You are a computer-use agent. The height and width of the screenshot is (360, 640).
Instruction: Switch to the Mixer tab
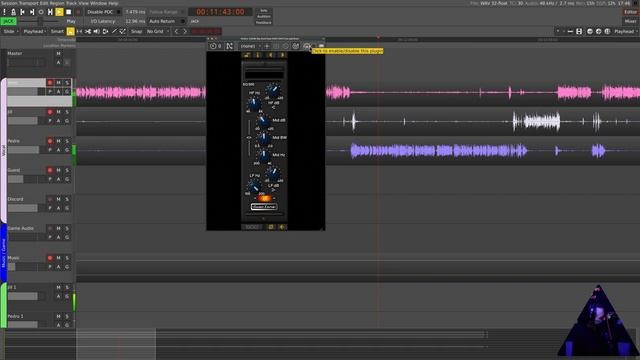coord(631,21)
